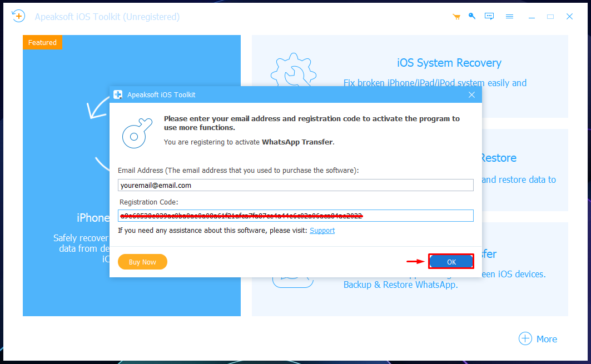Click the dialog's plus logo icon

pyautogui.click(x=118, y=94)
